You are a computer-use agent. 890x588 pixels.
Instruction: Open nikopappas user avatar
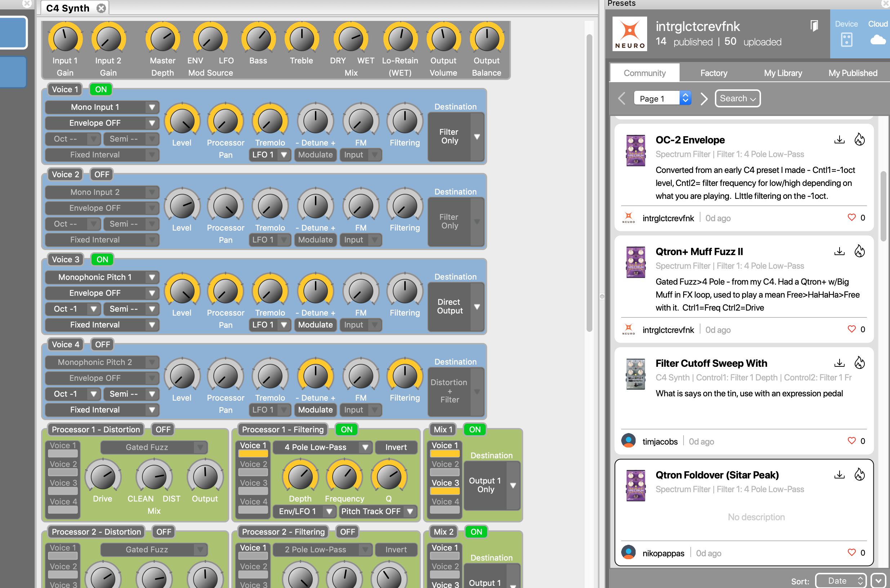[628, 552]
